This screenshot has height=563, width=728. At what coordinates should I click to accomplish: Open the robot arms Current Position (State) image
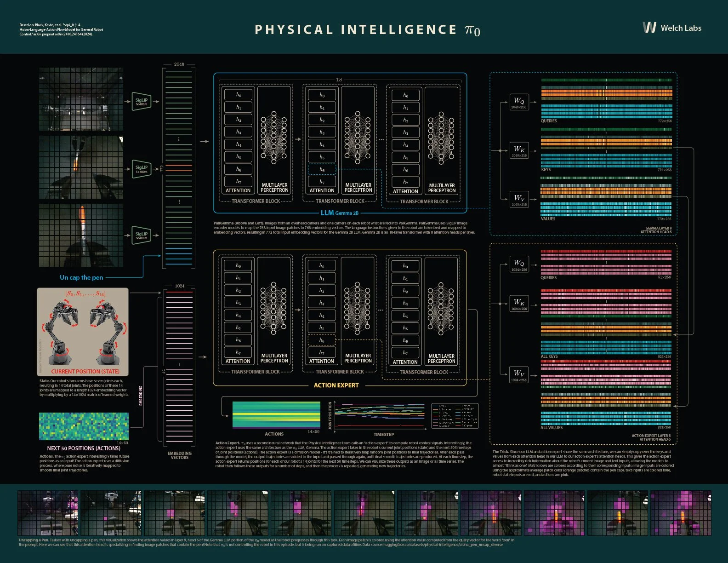pyautogui.click(x=83, y=332)
